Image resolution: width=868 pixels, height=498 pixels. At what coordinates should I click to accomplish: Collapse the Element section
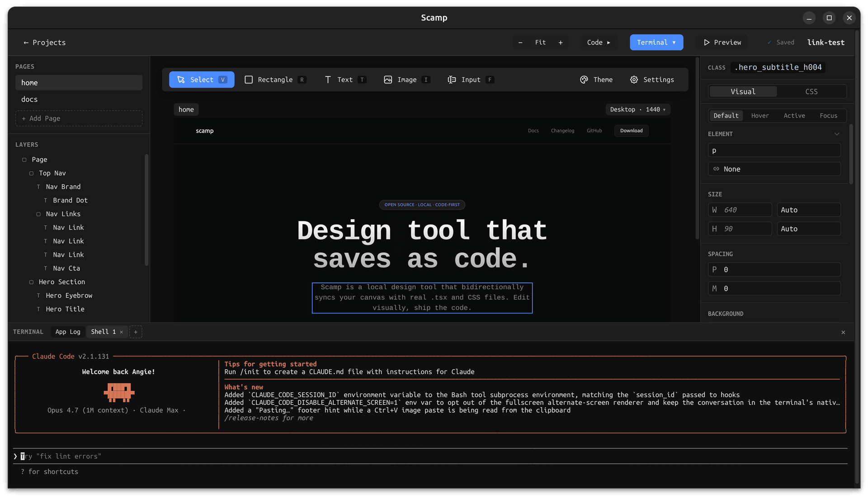[837, 134]
